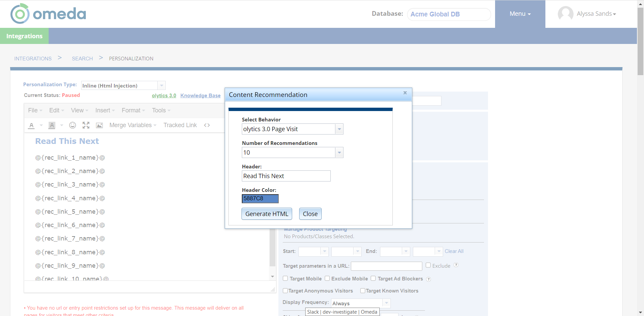644x316 pixels.
Task: Click the help icon beside Exclude
Action: click(x=456, y=265)
